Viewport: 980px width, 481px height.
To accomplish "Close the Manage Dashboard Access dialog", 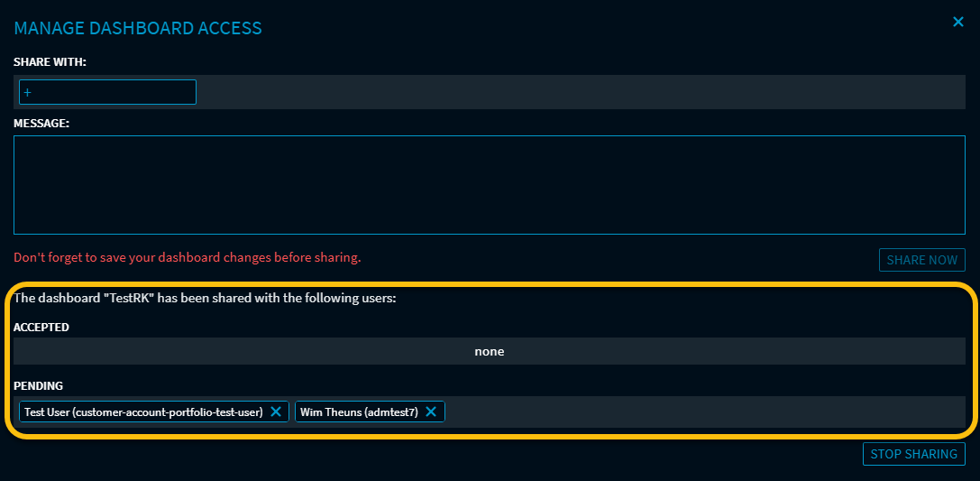I will click(958, 22).
